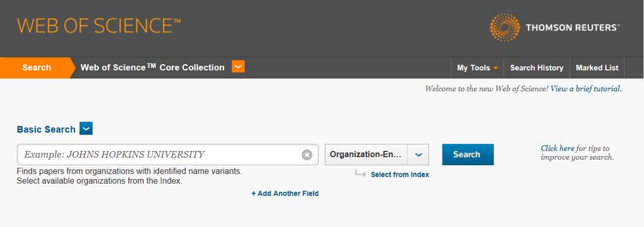This screenshot has width=644, height=227.
Task: Go to Marked List
Action: pos(597,68)
